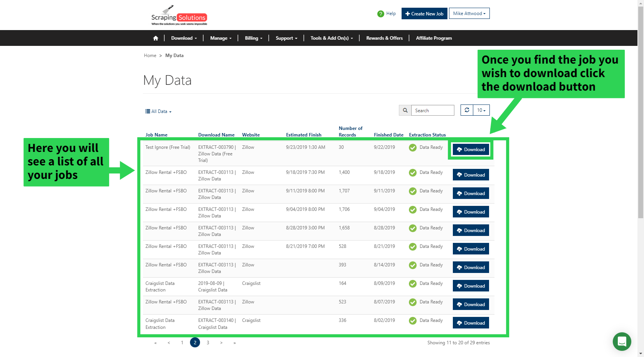Click the Home breadcrumb link
Screen dimensions: 644x357
tap(150, 56)
